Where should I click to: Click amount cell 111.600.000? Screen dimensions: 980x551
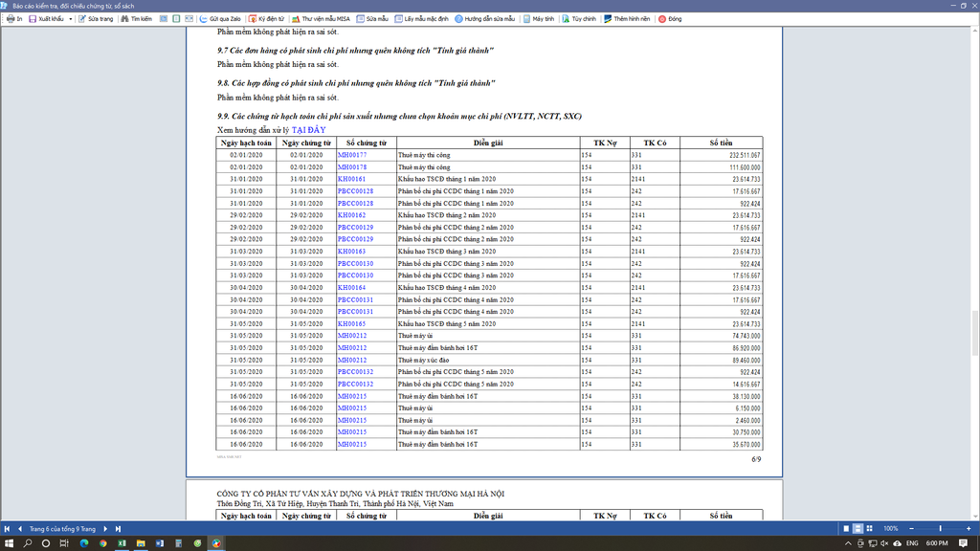(721, 166)
